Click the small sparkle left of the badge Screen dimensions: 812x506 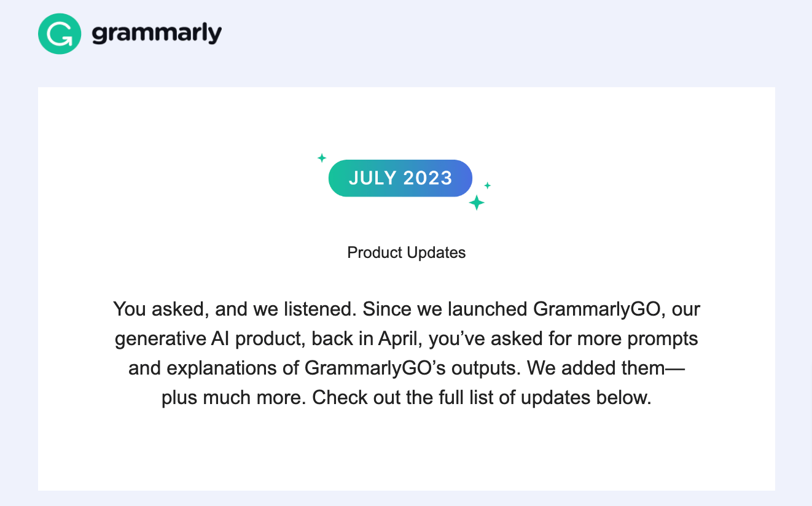(321, 158)
